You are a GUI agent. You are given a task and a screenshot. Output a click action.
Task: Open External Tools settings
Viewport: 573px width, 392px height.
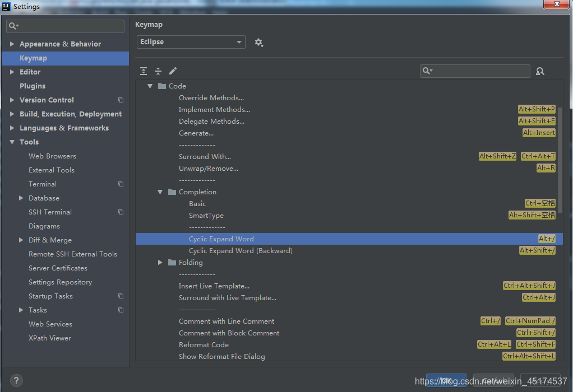click(52, 170)
